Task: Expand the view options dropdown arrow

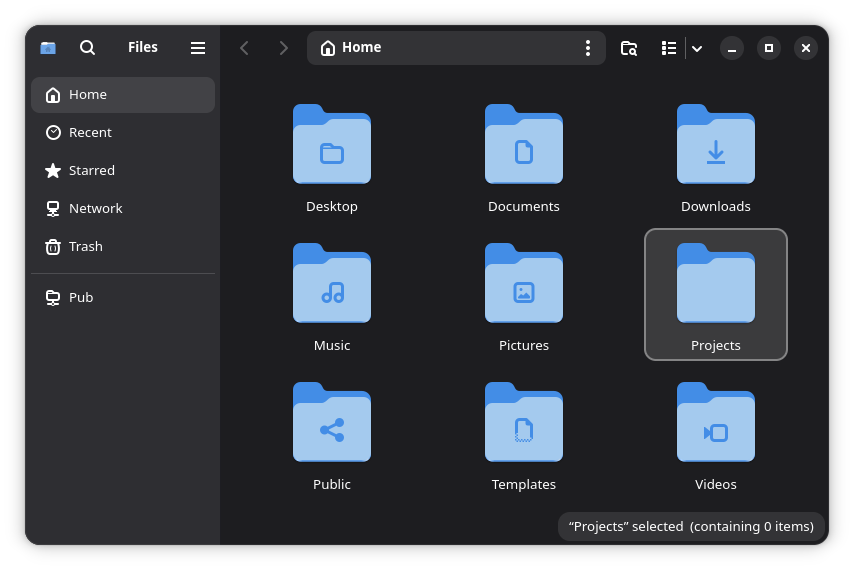Action: [x=697, y=48]
